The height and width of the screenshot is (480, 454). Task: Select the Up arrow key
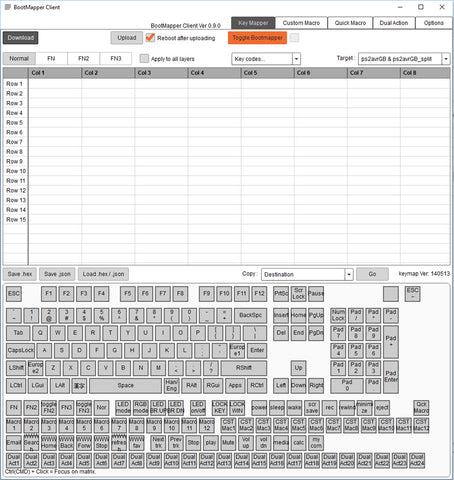[x=298, y=368]
